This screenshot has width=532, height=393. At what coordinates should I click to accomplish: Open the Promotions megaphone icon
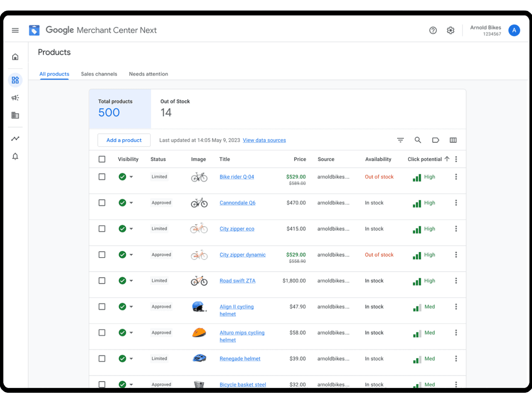point(15,98)
